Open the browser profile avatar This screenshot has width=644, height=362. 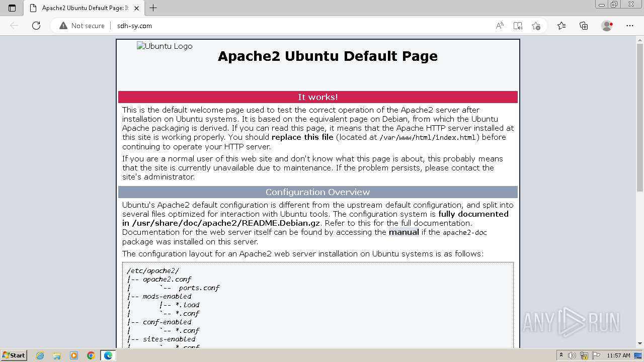pyautogui.click(x=607, y=26)
